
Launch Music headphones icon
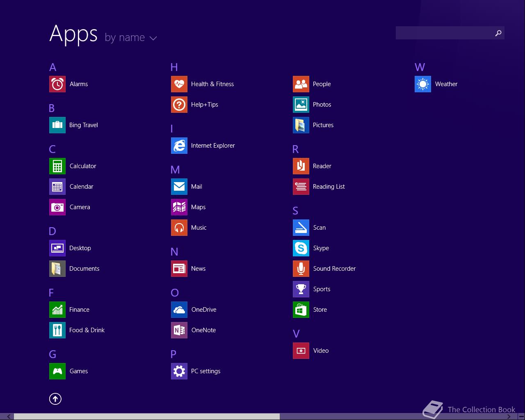[179, 228]
